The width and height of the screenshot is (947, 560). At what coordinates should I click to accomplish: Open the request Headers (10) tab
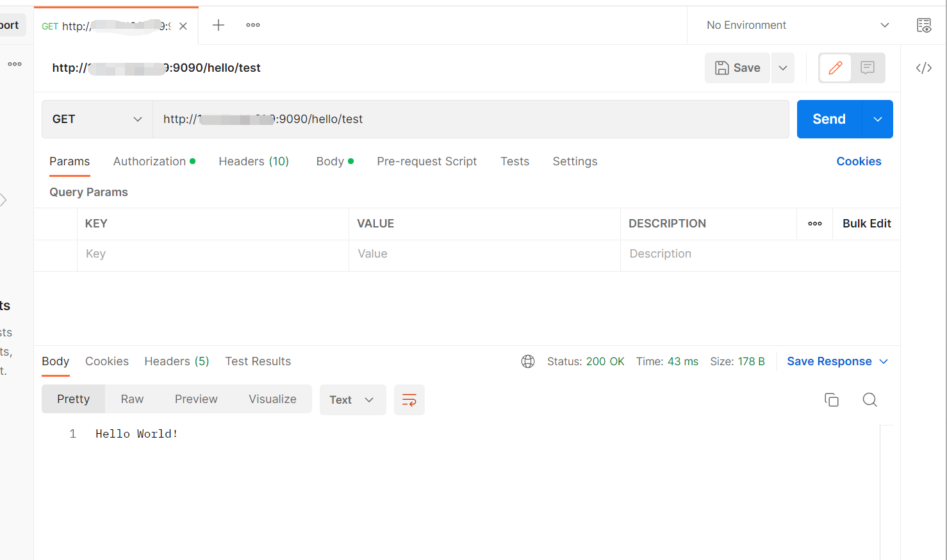click(x=254, y=161)
